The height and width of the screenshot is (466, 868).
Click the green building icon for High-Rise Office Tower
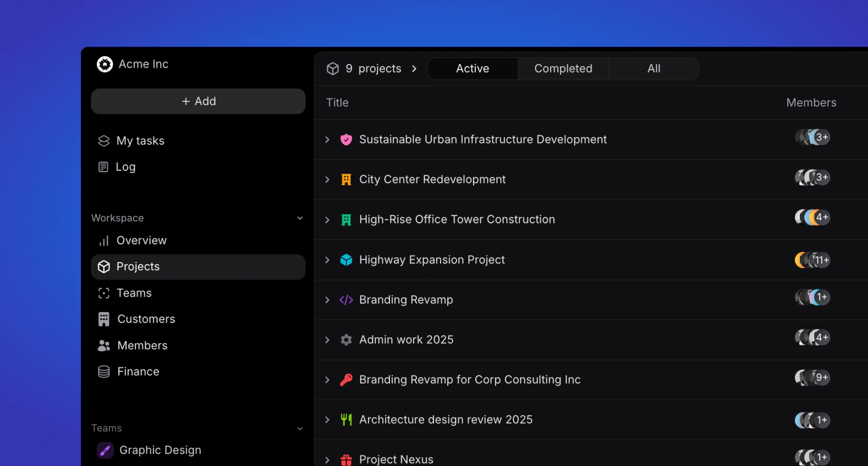pyautogui.click(x=346, y=220)
